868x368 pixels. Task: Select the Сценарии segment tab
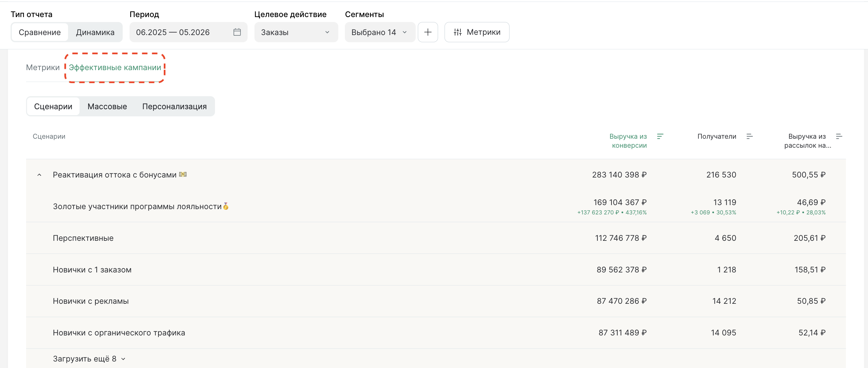[x=53, y=106]
